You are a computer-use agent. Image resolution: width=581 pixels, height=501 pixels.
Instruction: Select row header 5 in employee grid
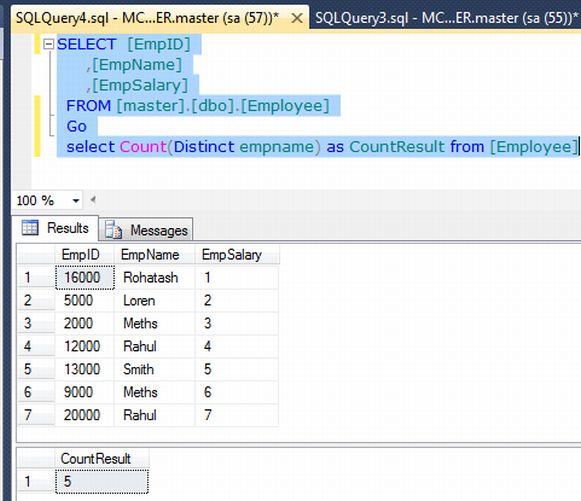(36, 369)
